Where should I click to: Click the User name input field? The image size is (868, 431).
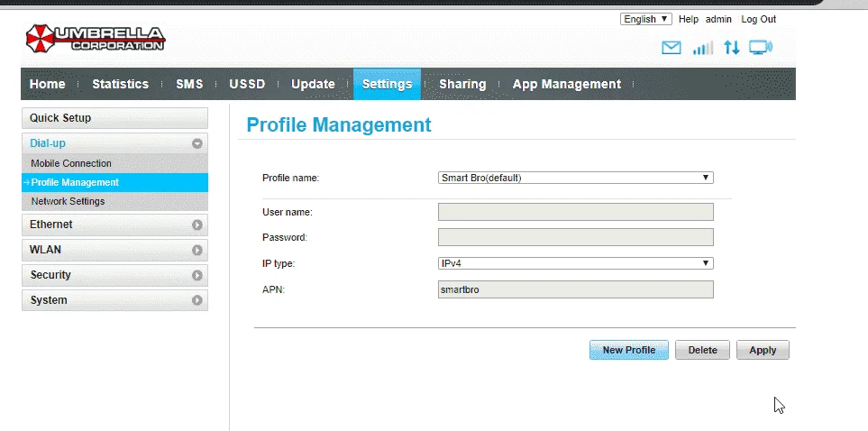tap(576, 212)
